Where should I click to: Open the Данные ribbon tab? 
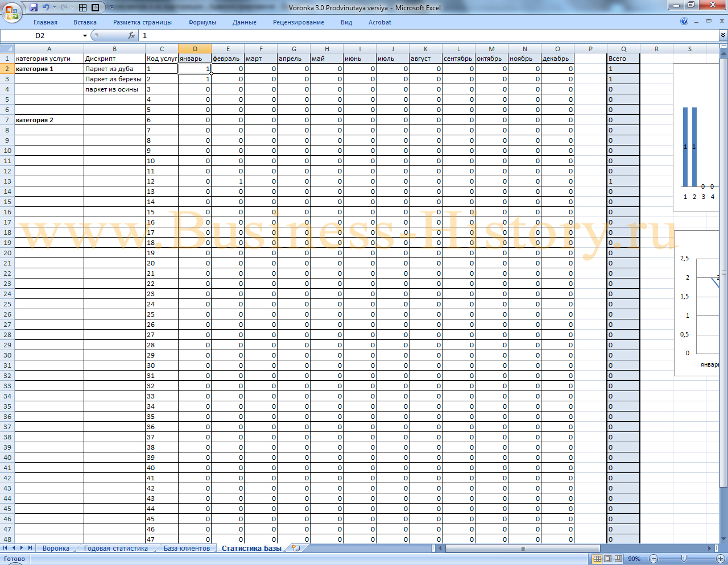click(x=245, y=22)
